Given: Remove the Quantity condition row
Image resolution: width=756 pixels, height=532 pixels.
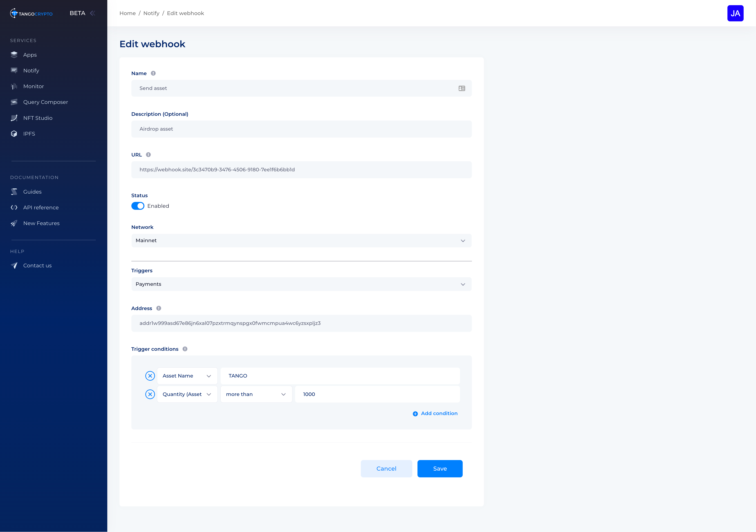Looking at the screenshot, I should 150,394.
